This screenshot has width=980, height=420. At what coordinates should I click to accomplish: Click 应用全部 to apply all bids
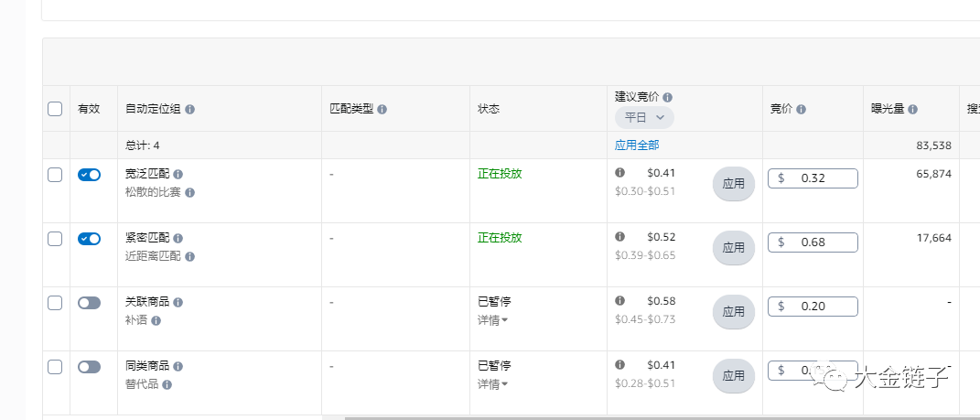coord(637,145)
